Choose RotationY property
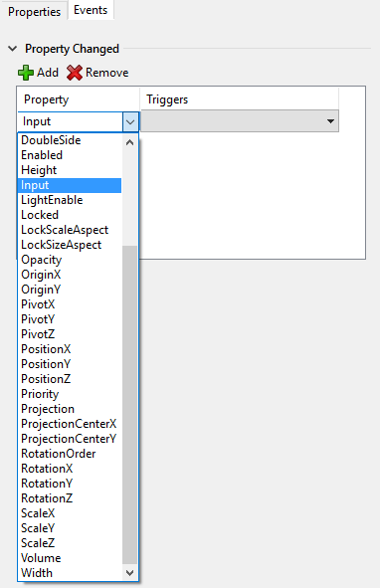 pos(70,484)
